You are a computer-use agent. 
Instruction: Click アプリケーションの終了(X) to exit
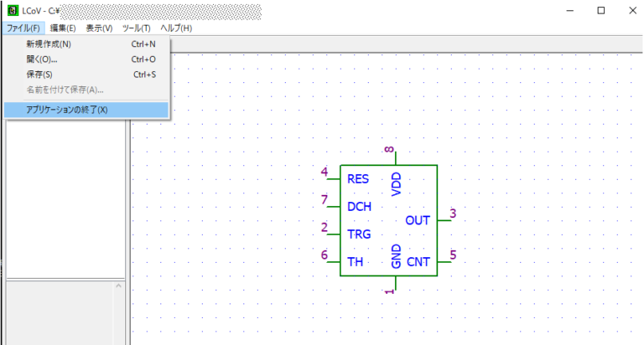pyautogui.click(x=67, y=110)
